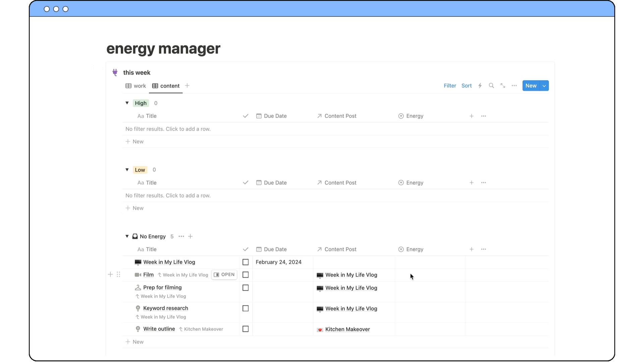Screen dimensions: 644x362
Task: Open the Energy column header in High group
Action: [411, 116]
